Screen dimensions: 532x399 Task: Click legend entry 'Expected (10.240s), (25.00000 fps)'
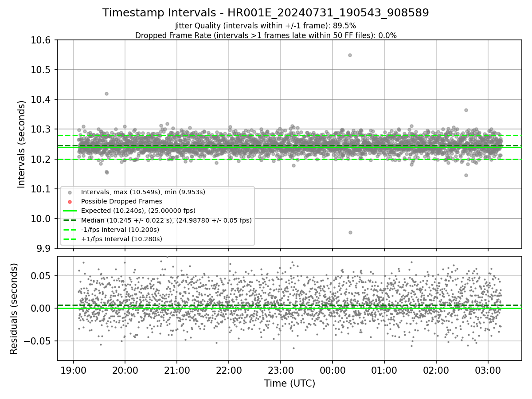coord(138,211)
